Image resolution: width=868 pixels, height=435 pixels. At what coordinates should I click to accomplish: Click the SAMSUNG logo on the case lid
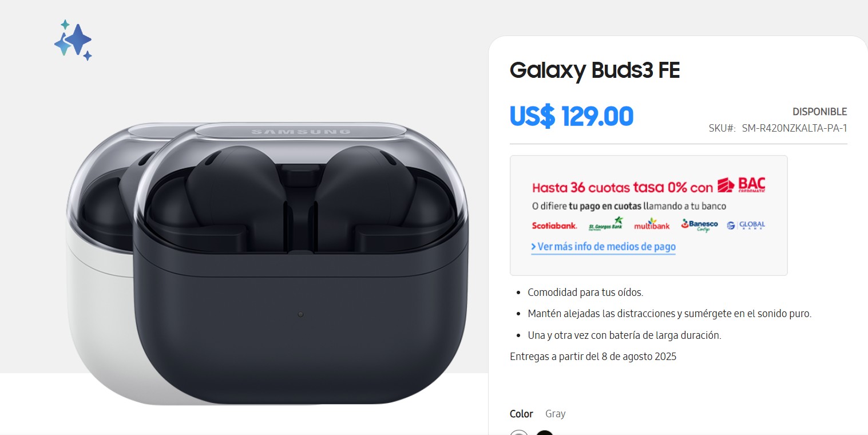pyautogui.click(x=301, y=132)
